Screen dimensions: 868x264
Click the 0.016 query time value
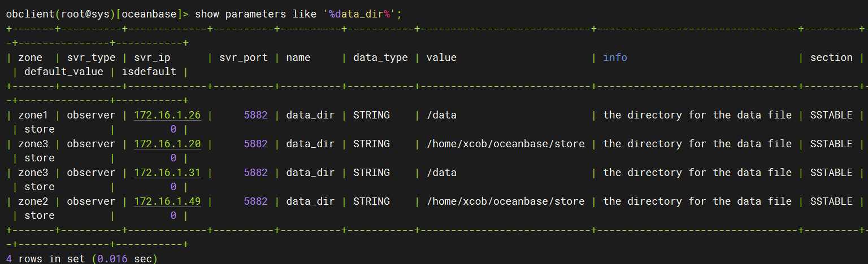pyautogui.click(x=112, y=259)
